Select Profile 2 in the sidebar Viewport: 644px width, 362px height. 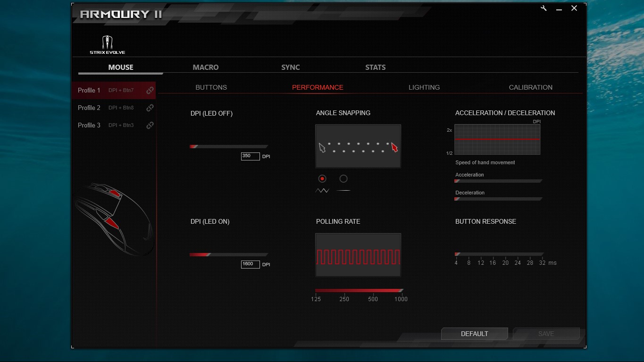click(x=114, y=108)
